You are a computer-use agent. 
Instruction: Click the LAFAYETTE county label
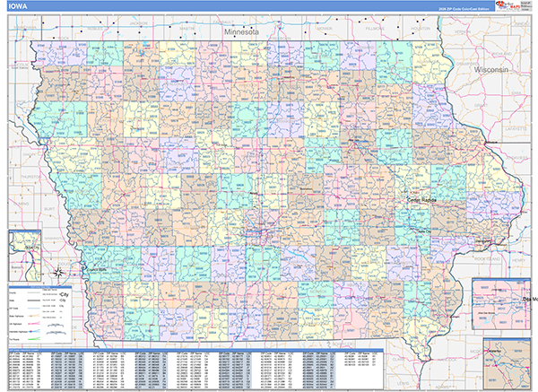516,129
